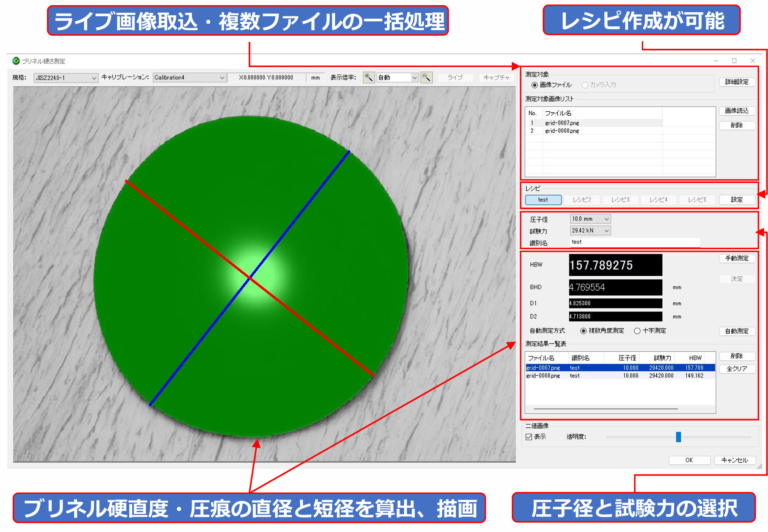Toggle the 表示 binary image checkbox

(x=530, y=436)
